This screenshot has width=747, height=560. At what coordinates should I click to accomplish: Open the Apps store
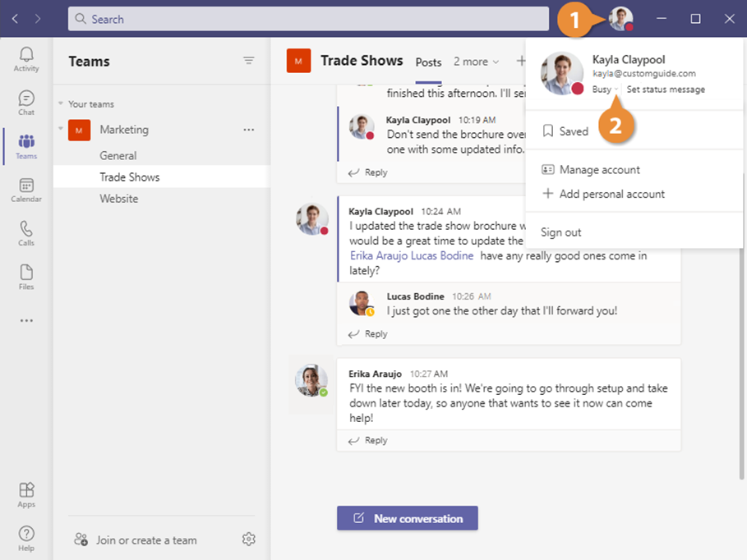(26, 495)
